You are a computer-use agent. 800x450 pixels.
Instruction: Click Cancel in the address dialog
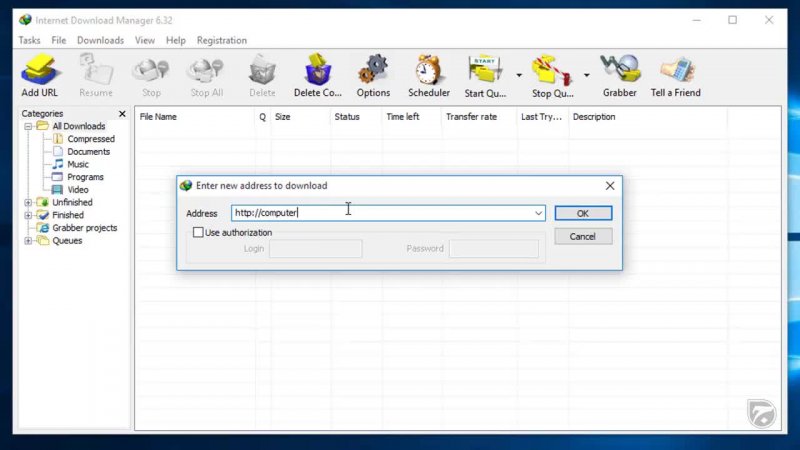[x=582, y=237]
